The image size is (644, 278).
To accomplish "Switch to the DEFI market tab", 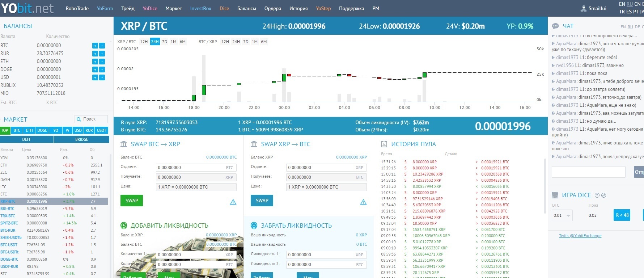I will pyautogui.click(x=26, y=139).
